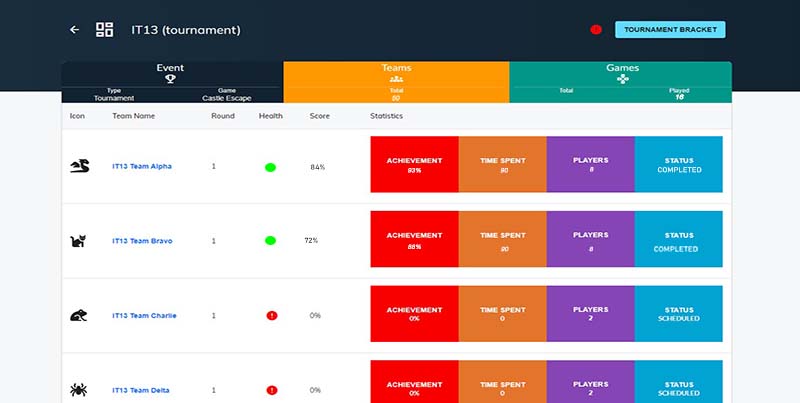Click the back arrow icon
The width and height of the screenshot is (800, 403).
tap(74, 30)
